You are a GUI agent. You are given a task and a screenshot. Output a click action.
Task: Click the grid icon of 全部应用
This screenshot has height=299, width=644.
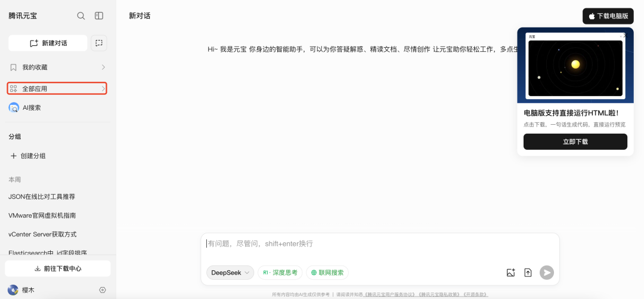pos(14,88)
